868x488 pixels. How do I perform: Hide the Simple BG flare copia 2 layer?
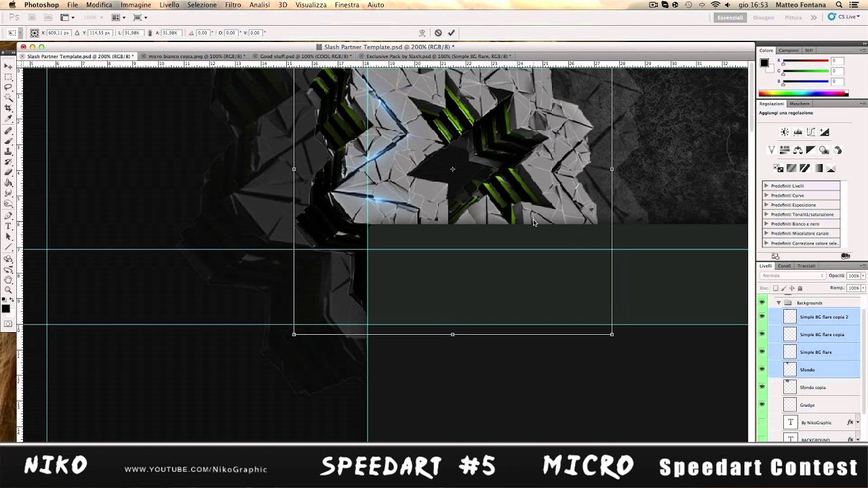pos(762,317)
